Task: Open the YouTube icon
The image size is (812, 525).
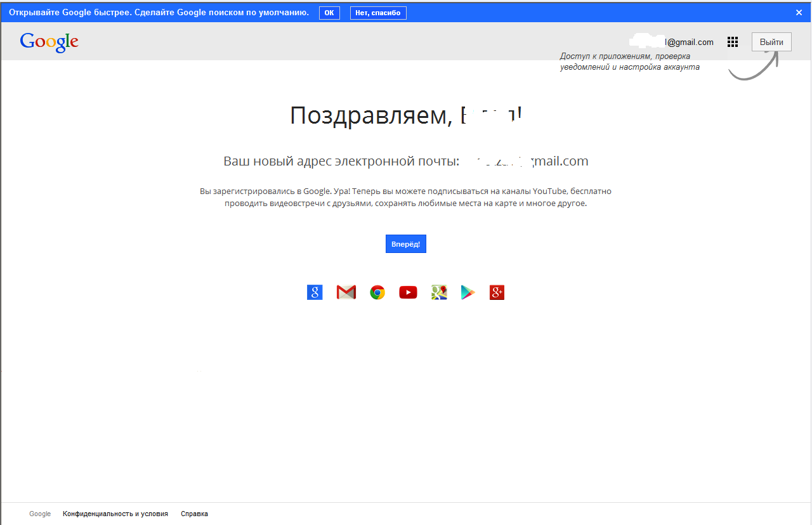Action: 408,292
